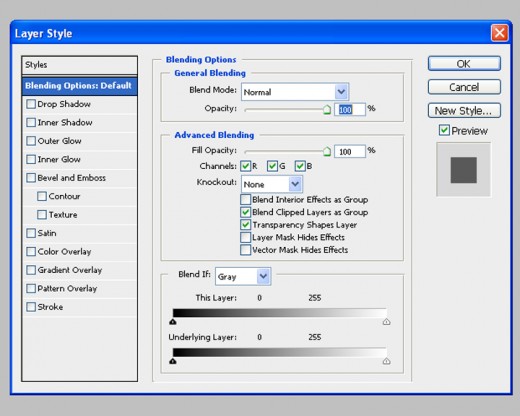
Task: Click the Fill Opacity slider thumb
Action: click(x=327, y=151)
